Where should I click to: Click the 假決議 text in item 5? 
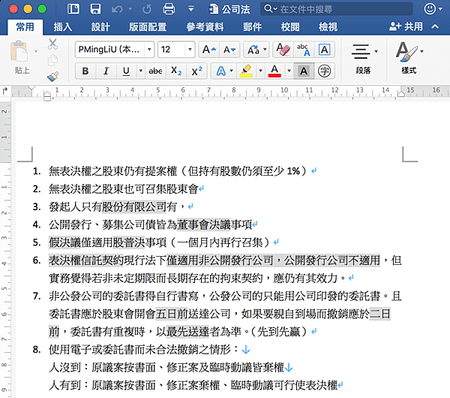[65, 242]
